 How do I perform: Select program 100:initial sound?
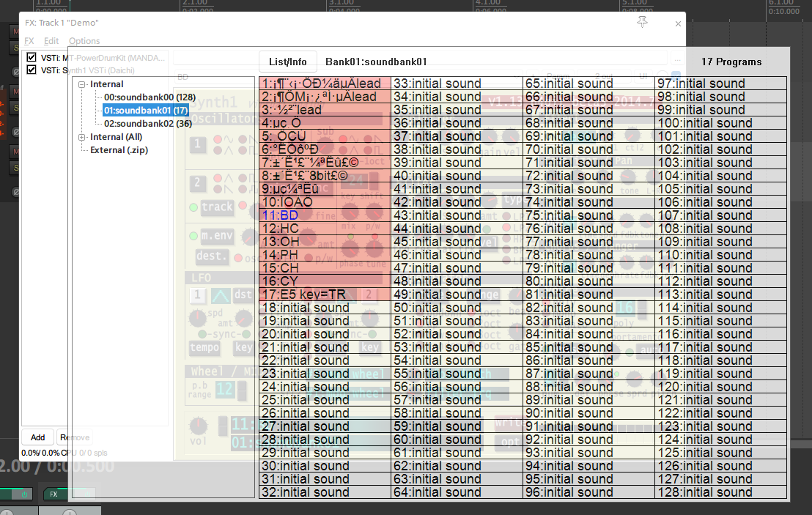(721, 122)
